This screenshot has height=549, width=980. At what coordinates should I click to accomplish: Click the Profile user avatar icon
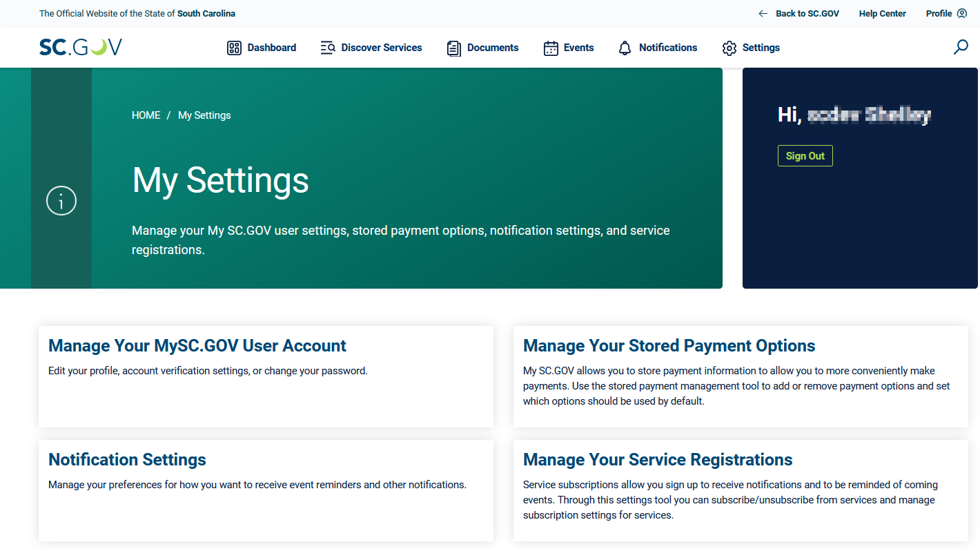point(962,13)
